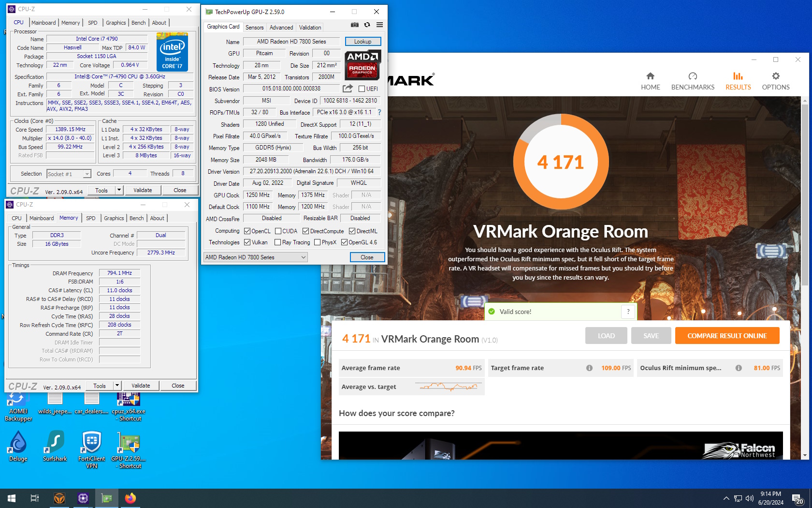Open the wilds_jeepe text file on desktop
The height and width of the screenshot is (508, 812).
point(55,403)
